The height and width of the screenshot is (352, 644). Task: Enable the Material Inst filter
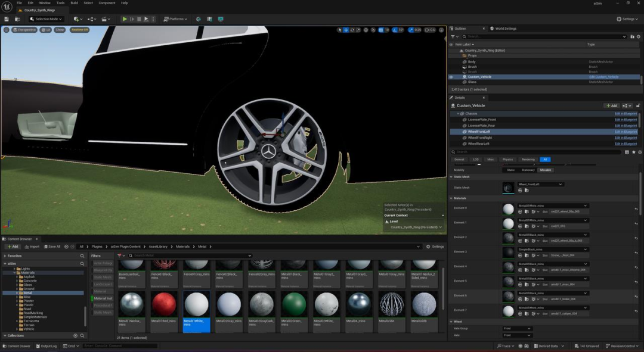(102, 298)
